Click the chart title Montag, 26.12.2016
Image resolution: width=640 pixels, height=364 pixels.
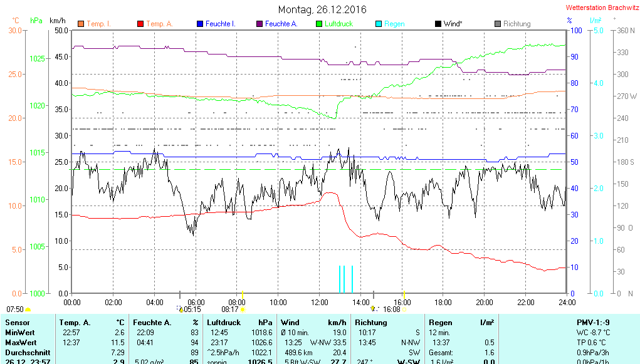322,10
